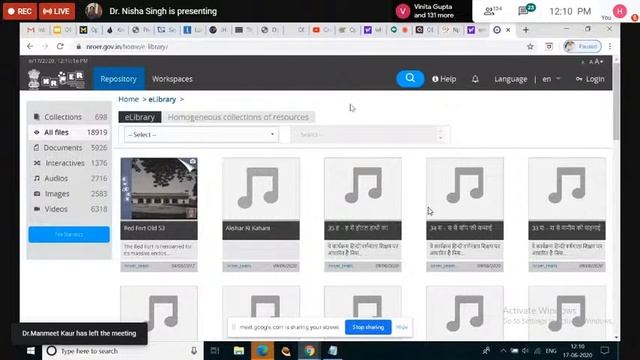This screenshot has width=640, height=360.
Task: Open the Akshar Ki Kahani audio thumbnail
Action: 261,189
